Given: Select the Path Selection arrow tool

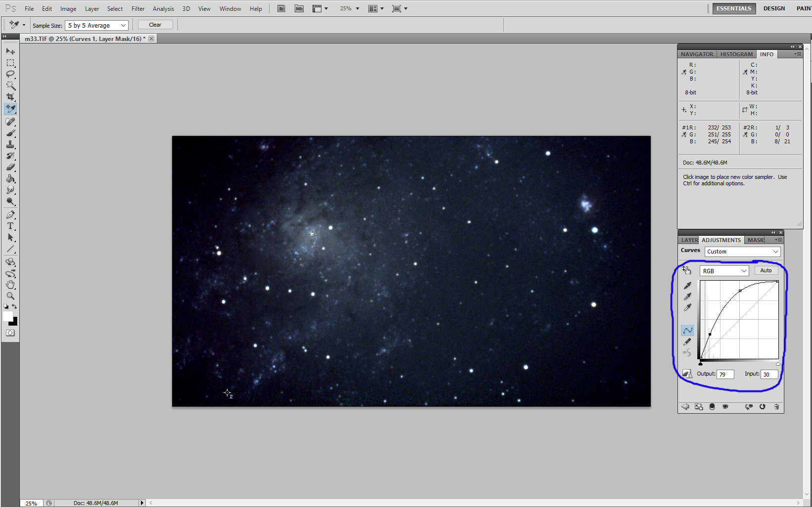Looking at the screenshot, I should [x=10, y=237].
